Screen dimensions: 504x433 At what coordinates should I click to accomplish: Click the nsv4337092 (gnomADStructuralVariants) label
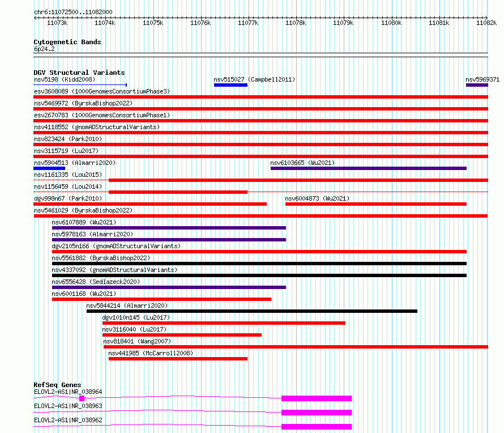click(x=114, y=270)
